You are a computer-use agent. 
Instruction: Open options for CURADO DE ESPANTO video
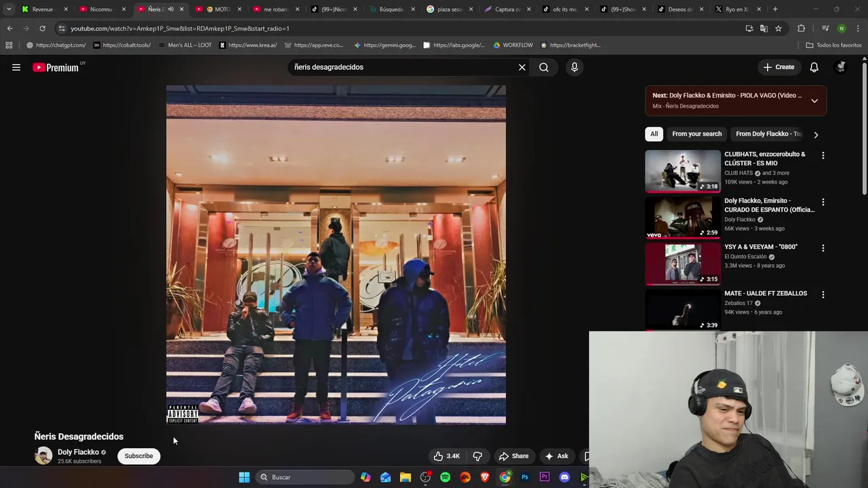point(823,202)
